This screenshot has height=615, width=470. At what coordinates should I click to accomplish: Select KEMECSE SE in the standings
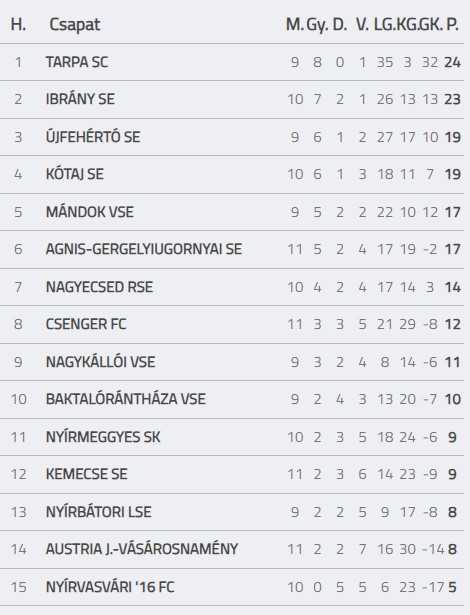click(87, 474)
